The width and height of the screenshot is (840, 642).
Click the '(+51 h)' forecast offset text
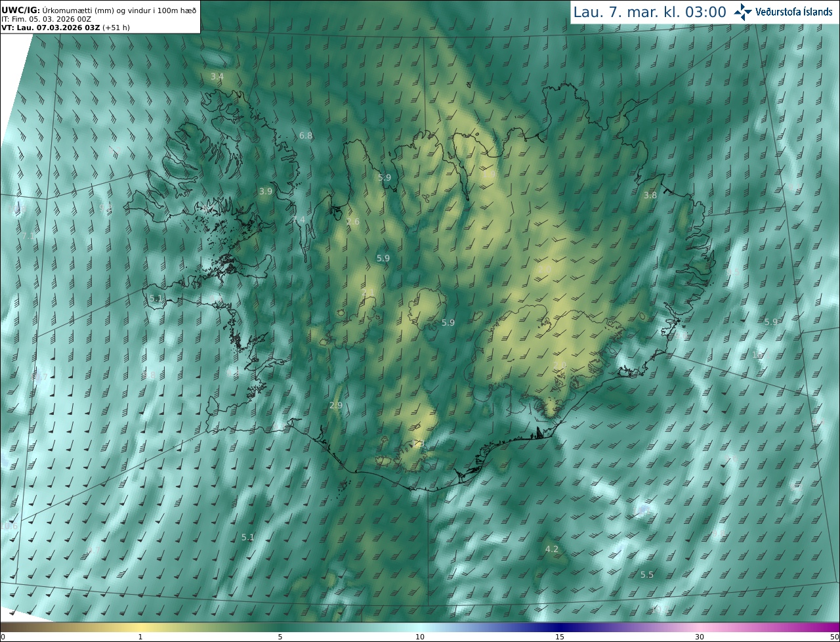pos(115,28)
